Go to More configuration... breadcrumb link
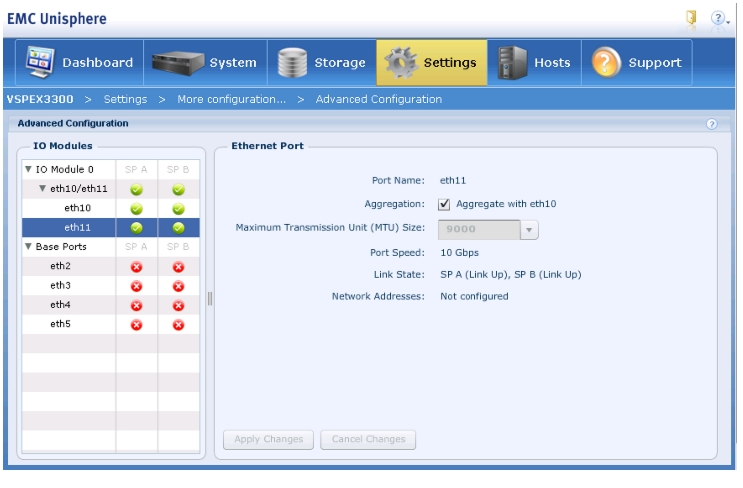Viewport: 743px width, 488px height. [x=232, y=99]
